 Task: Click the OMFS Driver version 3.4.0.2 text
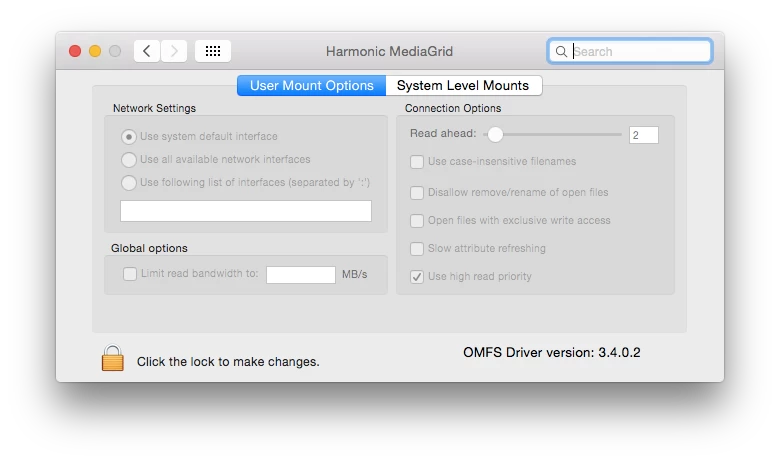552,353
